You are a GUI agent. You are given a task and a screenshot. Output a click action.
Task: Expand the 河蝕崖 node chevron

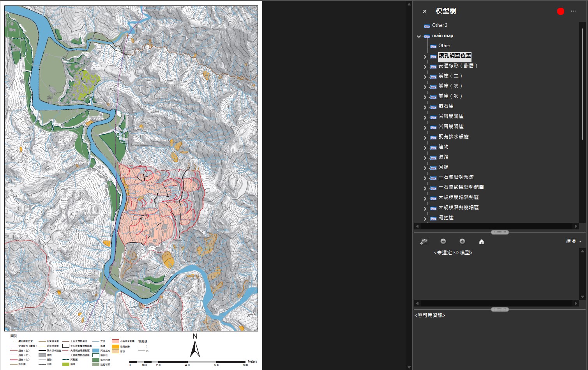[425, 218]
